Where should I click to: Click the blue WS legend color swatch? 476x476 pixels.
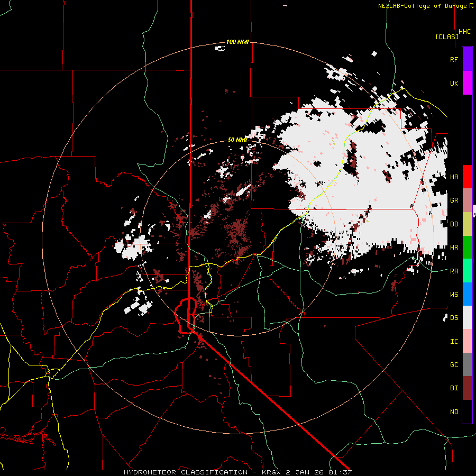(x=467, y=294)
